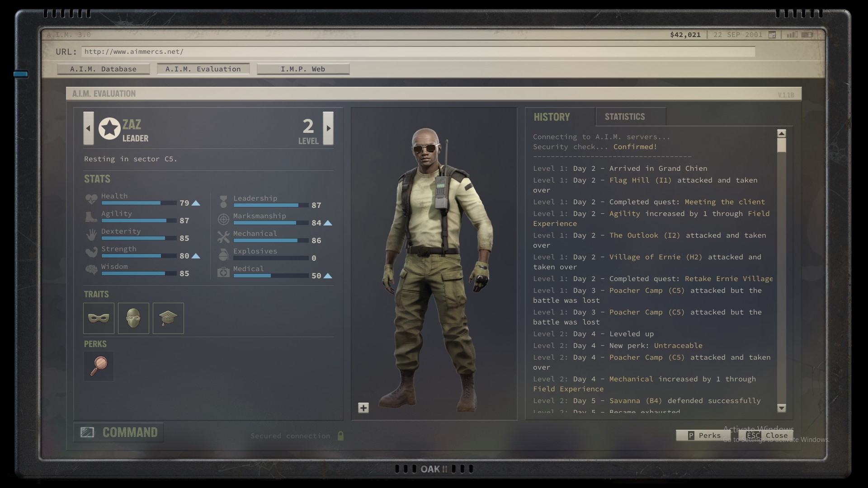Switch to the Statistics tab

pyautogui.click(x=630, y=117)
